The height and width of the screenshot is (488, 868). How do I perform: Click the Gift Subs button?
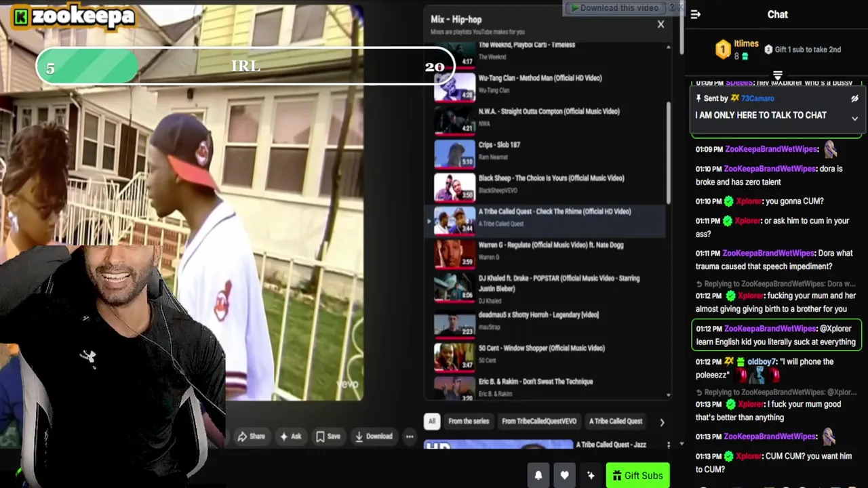click(x=637, y=476)
